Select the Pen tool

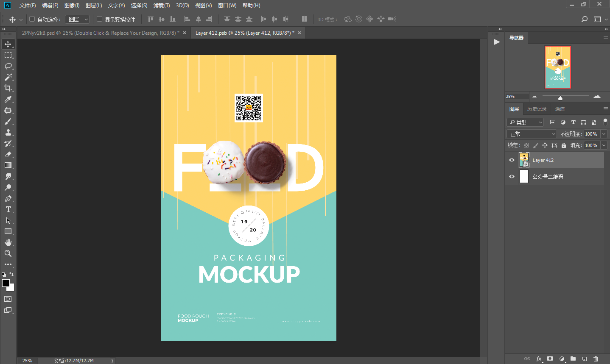(8, 198)
